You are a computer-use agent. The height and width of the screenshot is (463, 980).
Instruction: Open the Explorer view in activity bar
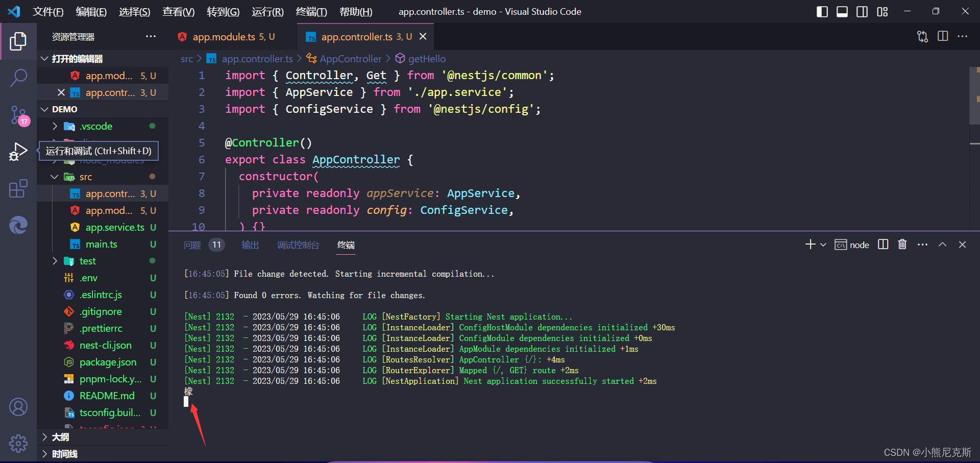tap(18, 41)
